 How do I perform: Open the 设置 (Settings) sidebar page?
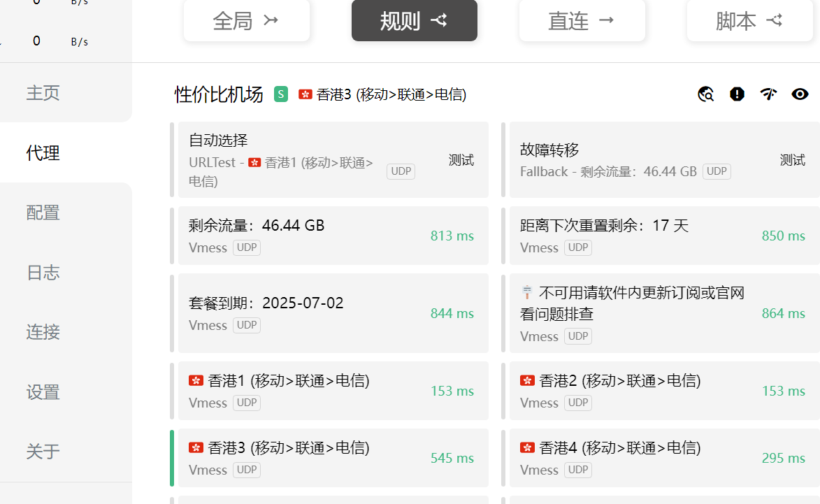(x=43, y=392)
